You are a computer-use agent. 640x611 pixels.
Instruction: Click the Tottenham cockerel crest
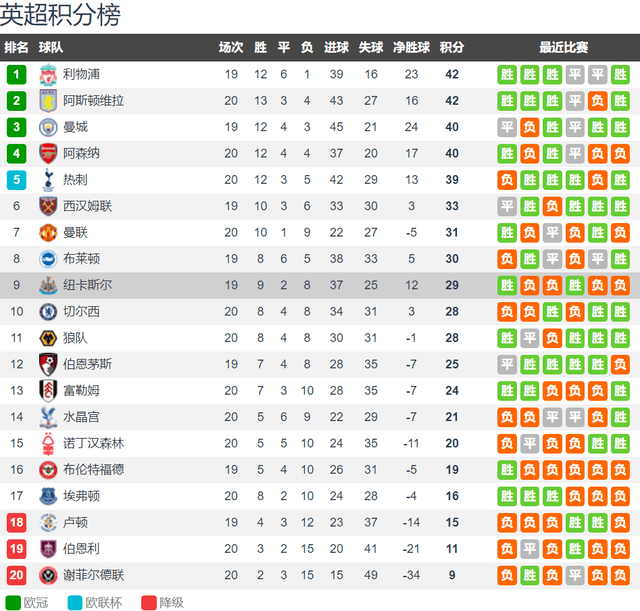click(x=48, y=180)
